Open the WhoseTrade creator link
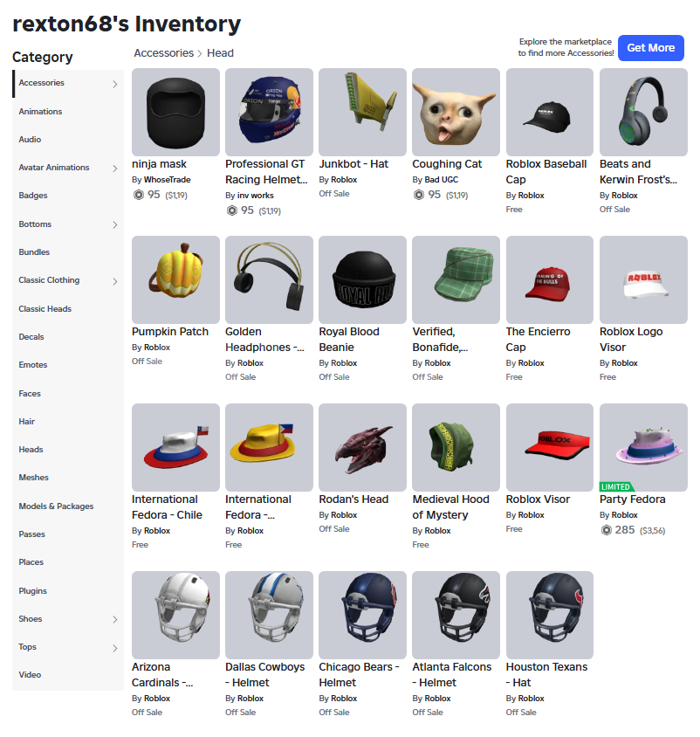The height and width of the screenshot is (737, 700). [x=168, y=180]
